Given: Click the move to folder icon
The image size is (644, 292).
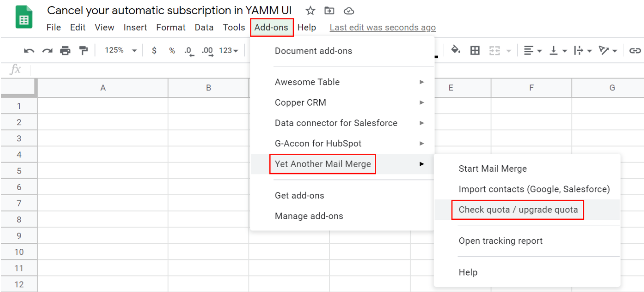Looking at the screenshot, I should pyautogui.click(x=329, y=11).
